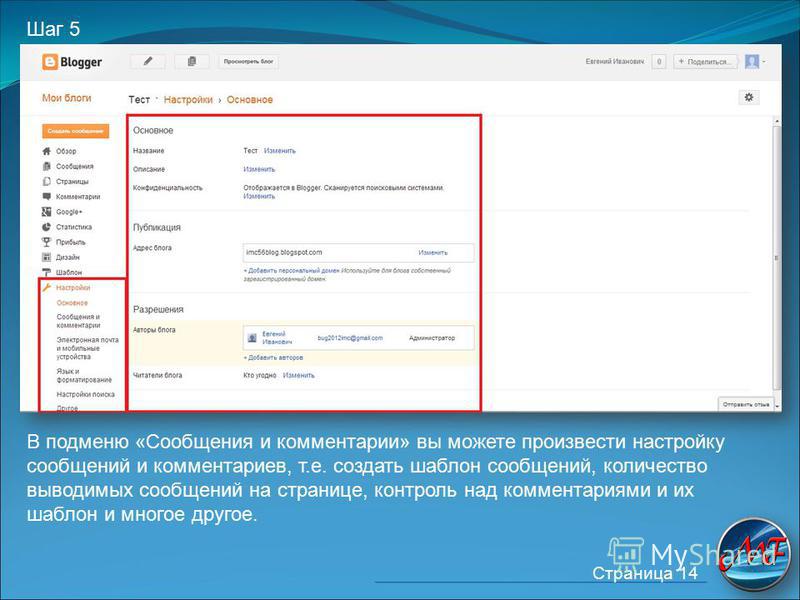Click the Настройки breadcrumb link

[188, 99]
